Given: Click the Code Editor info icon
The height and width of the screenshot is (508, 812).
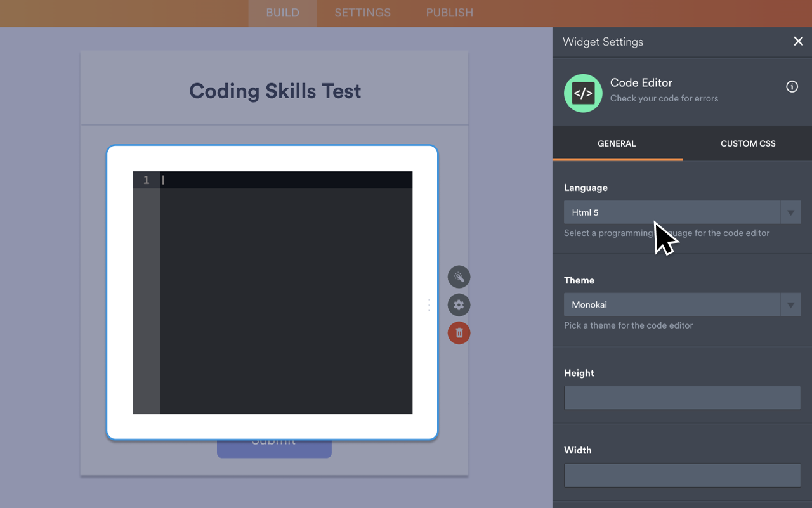Looking at the screenshot, I should pos(792,87).
